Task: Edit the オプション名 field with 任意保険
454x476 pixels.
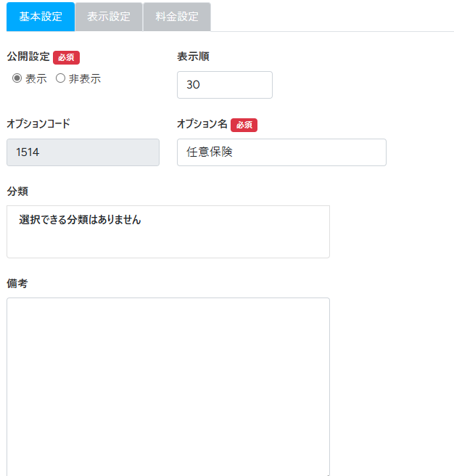Action: (x=281, y=152)
